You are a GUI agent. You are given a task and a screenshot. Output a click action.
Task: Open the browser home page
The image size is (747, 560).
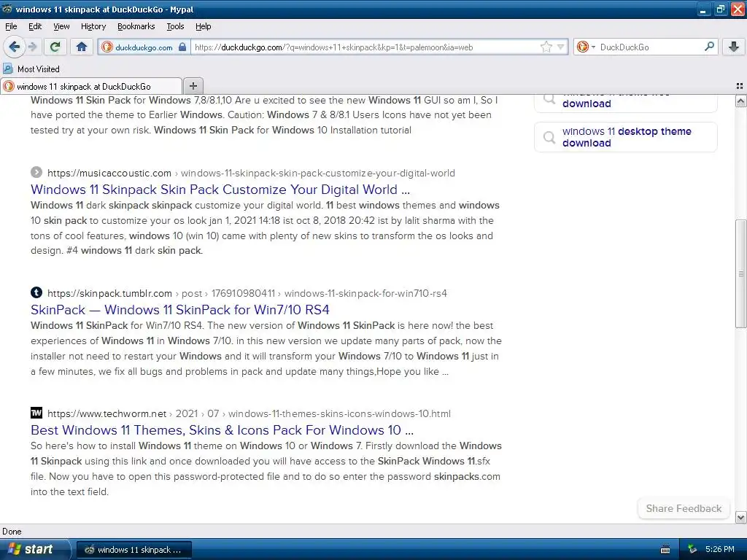(x=82, y=47)
